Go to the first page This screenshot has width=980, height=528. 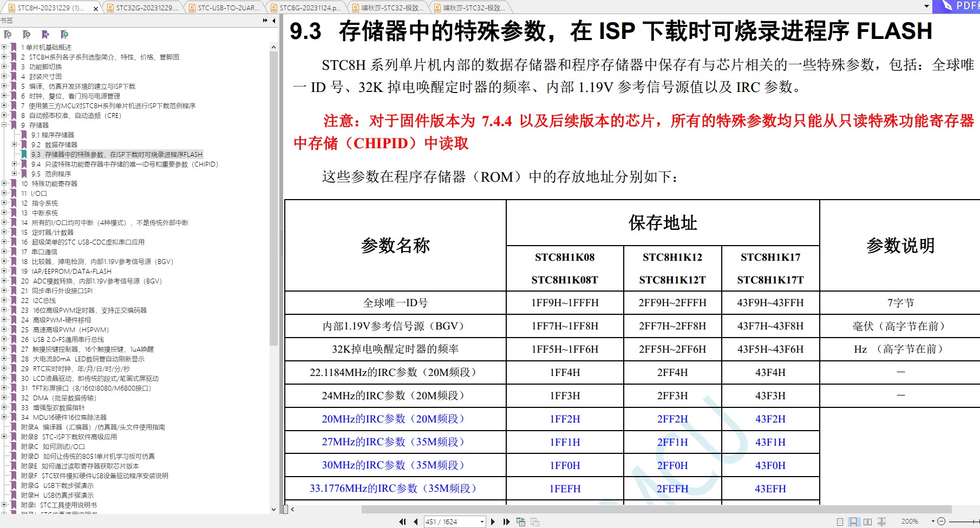pos(402,522)
